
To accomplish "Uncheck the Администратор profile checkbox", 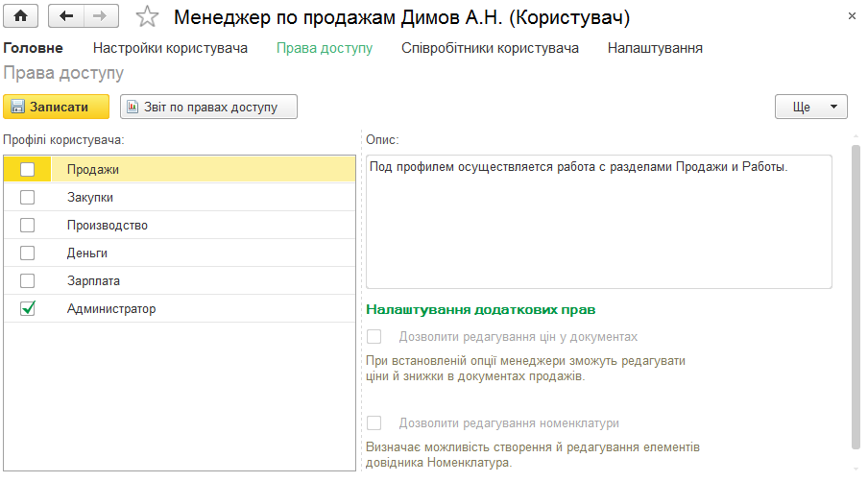I will [27, 308].
